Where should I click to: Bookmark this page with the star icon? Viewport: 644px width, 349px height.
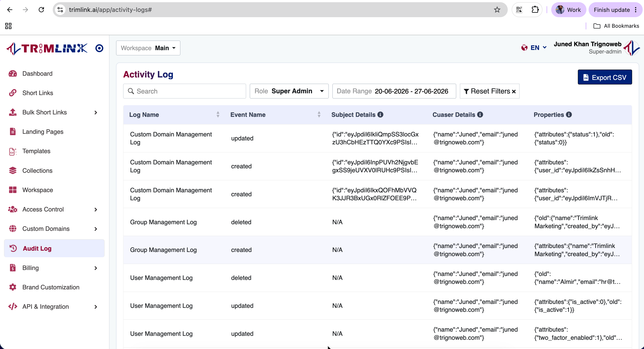coord(497,10)
